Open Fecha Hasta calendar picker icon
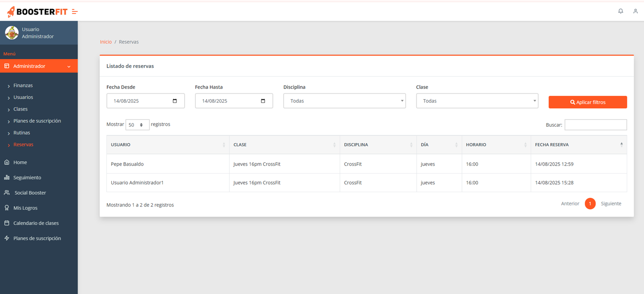The height and width of the screenshot is (294, 644). click(x=263, y=101)
